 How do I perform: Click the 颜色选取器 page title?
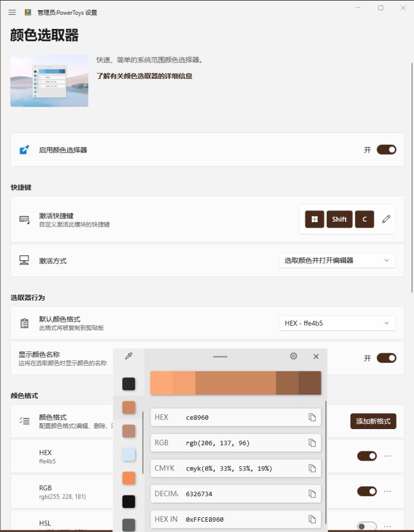coord(44,35)
